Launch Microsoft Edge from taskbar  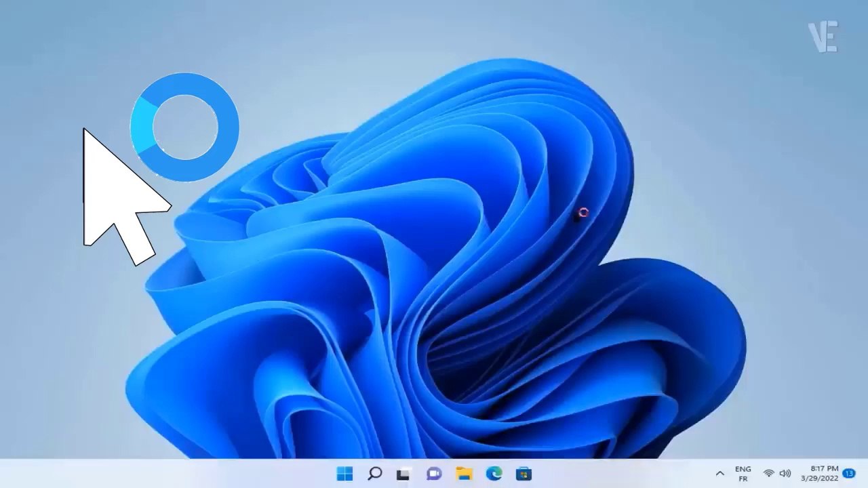point(494,473)
